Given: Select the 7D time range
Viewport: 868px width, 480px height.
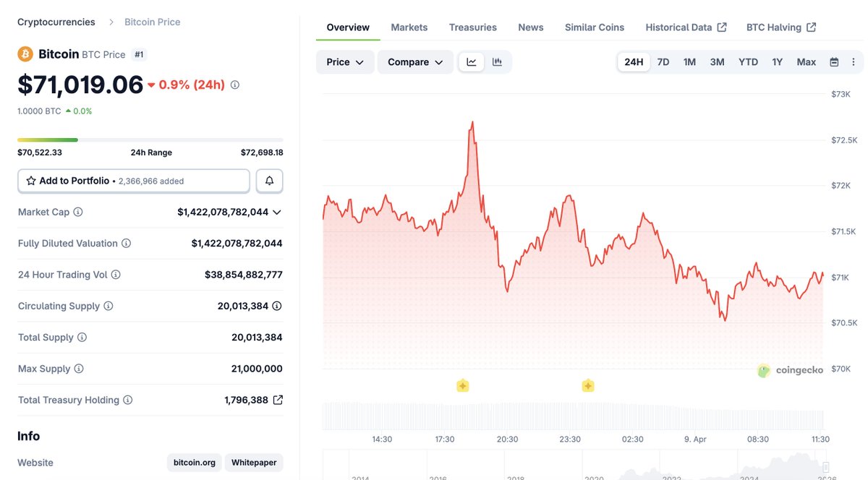Looking at the screenshot, I should coord(663,62).
